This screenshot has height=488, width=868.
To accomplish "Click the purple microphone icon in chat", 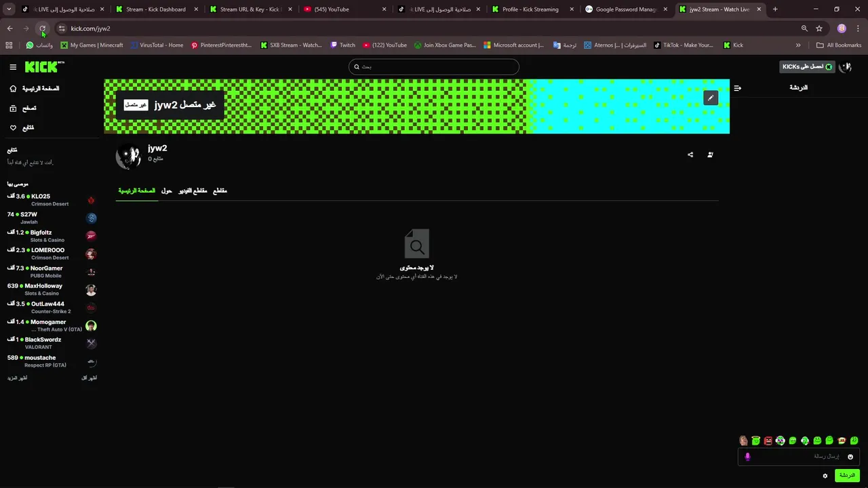I will (x=747, y=457).
